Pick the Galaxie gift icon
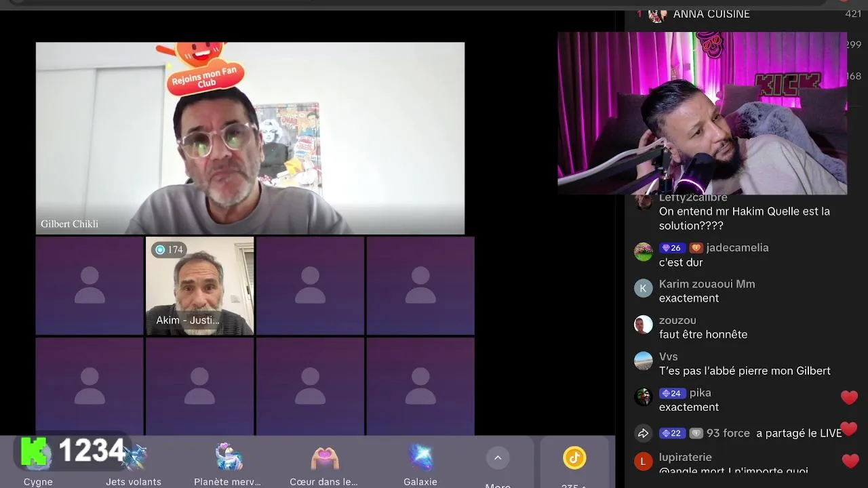This screenshot has height=488, width=868. pyautogui.click(x=420, y=457)
